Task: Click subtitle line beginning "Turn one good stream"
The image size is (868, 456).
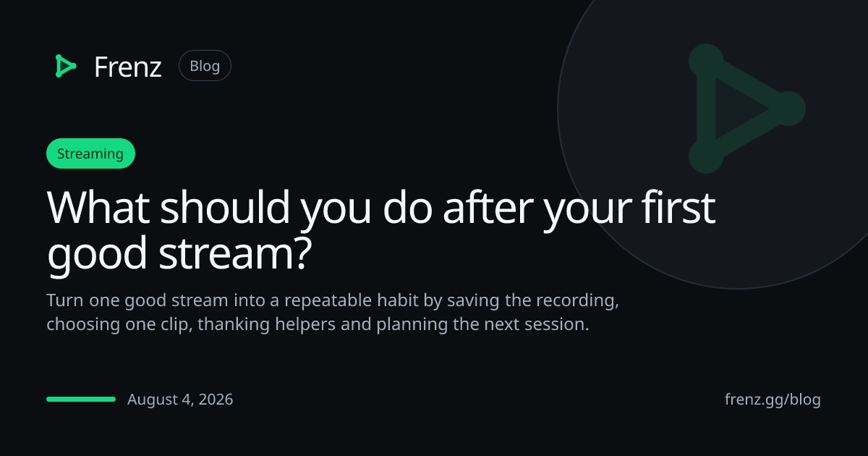Action: pyautogui.click(x=333, y=300)
